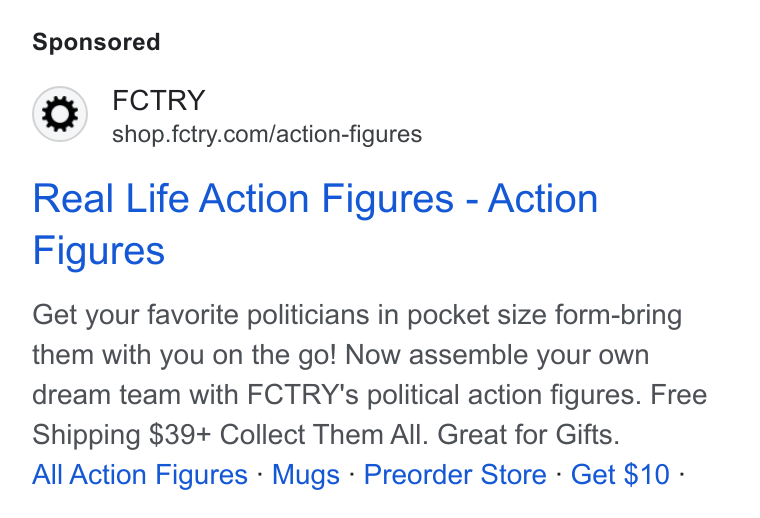Click the "Great for Gifts" text
Screen dimensions: 760x518
pos(529,434)
